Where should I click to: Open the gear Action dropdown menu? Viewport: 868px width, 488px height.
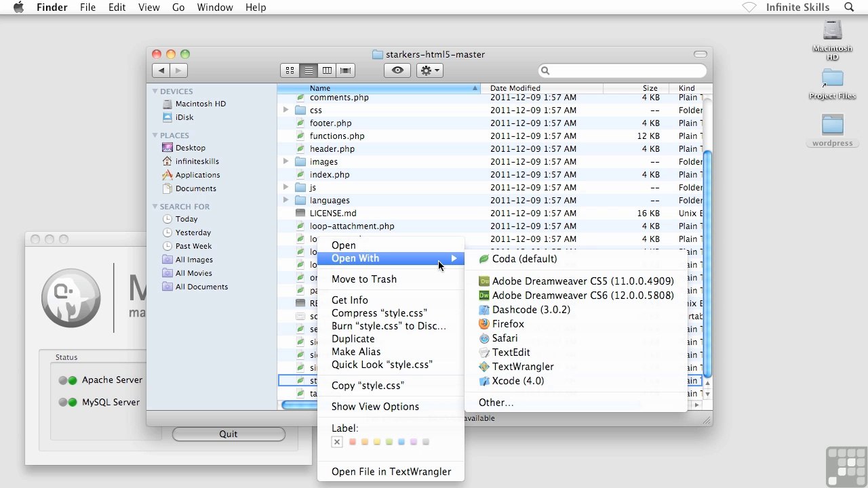click(429, 70)
